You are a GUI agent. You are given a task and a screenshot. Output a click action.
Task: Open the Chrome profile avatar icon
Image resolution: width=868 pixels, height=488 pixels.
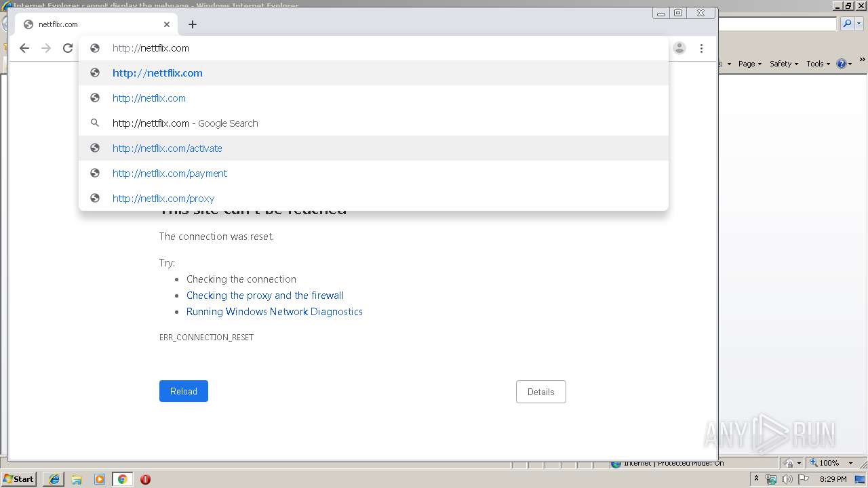click(679, 48)
